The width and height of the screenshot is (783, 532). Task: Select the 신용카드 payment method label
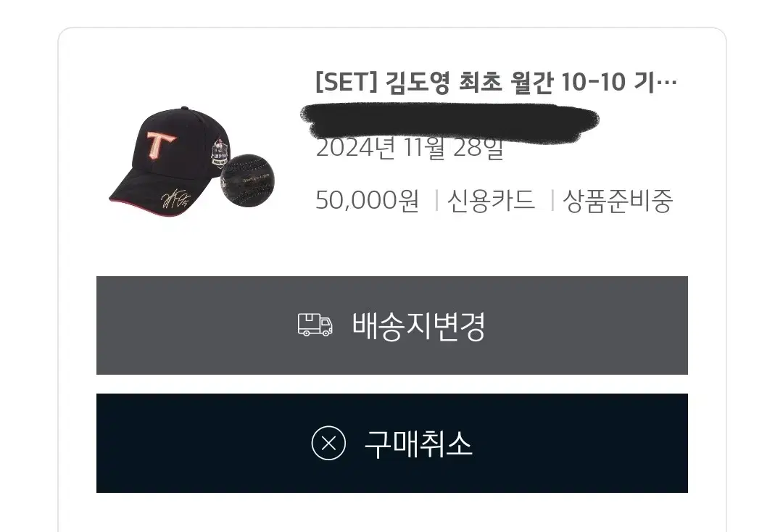pyautogui.click(x=492, y=201)
